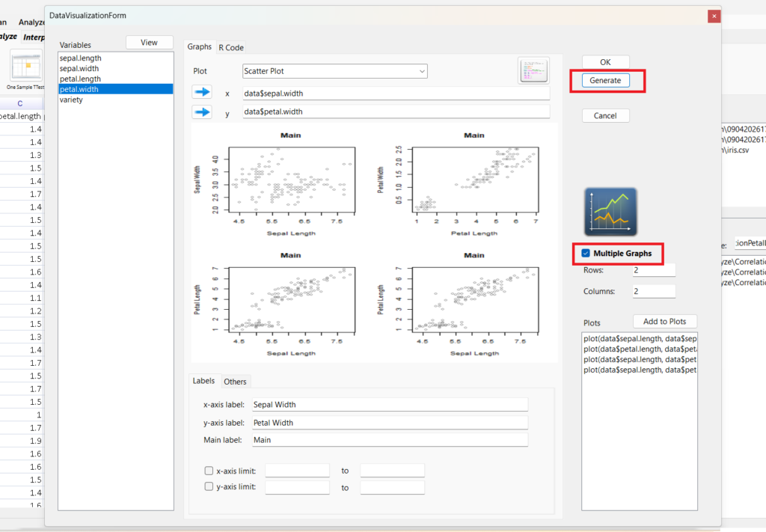
Task: Click the blue arrow beside x field
Action: click(202, 93)
